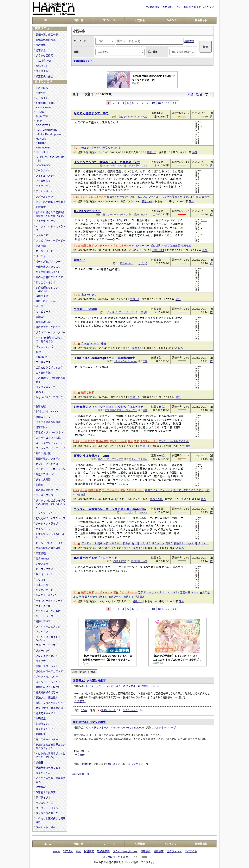Open novel もちろん抵抗するで、拳で
Viewport: 249px width, 868px height.
point(91,113)
